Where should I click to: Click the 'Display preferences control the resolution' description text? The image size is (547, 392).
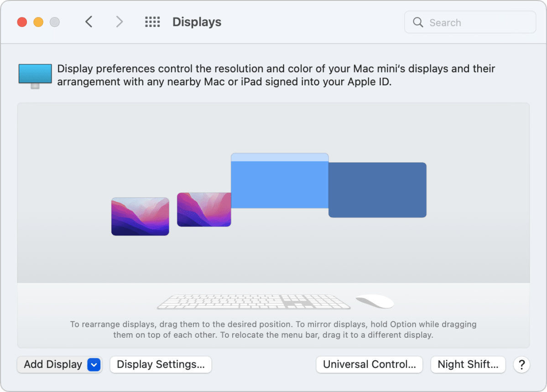tap(276, 75)
